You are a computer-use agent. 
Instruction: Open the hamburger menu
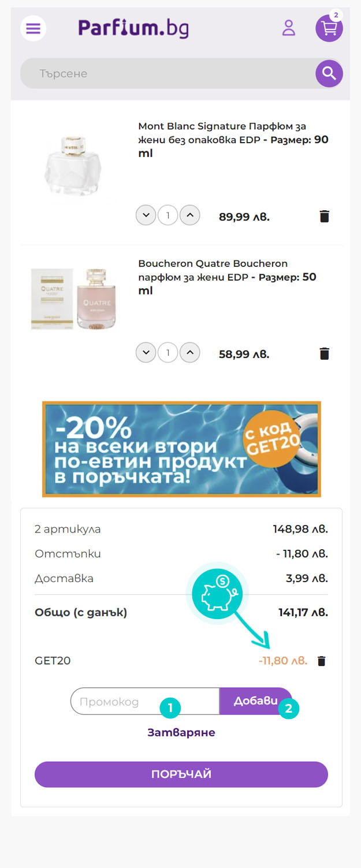[x=33, y=28]
